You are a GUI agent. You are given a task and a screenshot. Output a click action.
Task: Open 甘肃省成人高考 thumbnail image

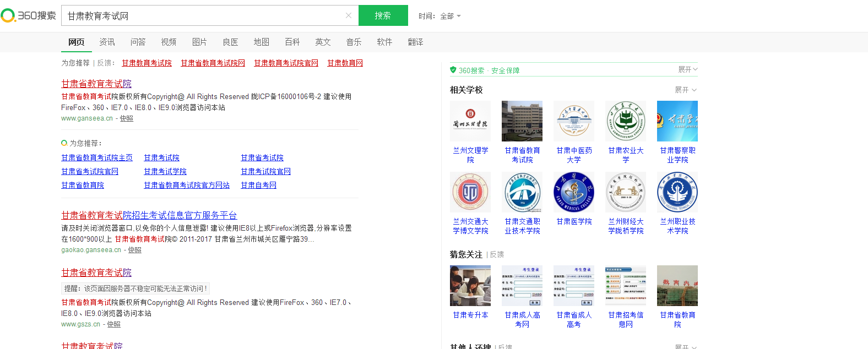[x=574, y=286]
